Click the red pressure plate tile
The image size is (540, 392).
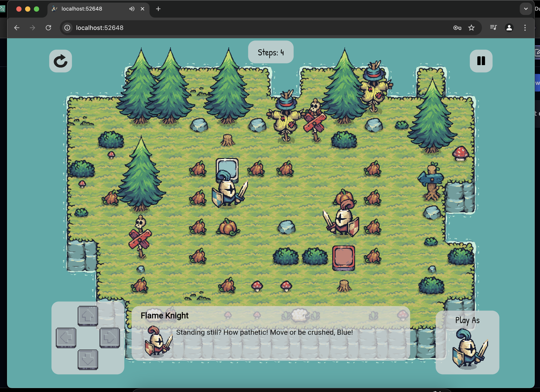point(343,257)
